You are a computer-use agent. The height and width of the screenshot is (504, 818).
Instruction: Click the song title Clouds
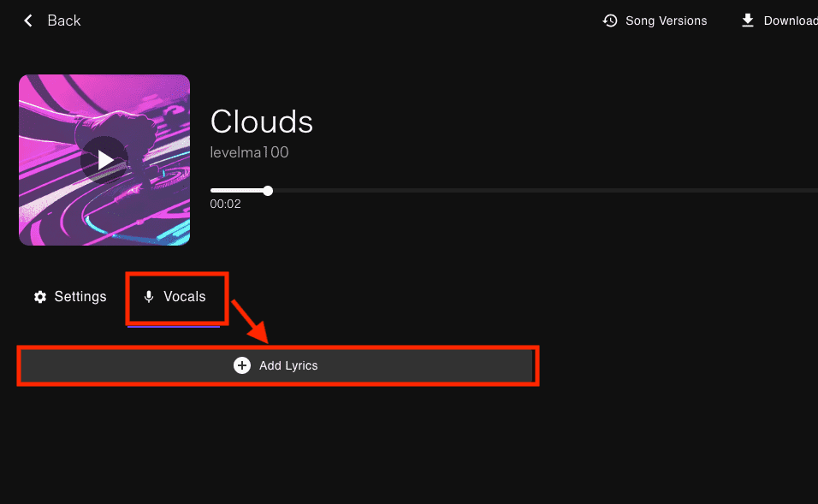coord(261,122)
